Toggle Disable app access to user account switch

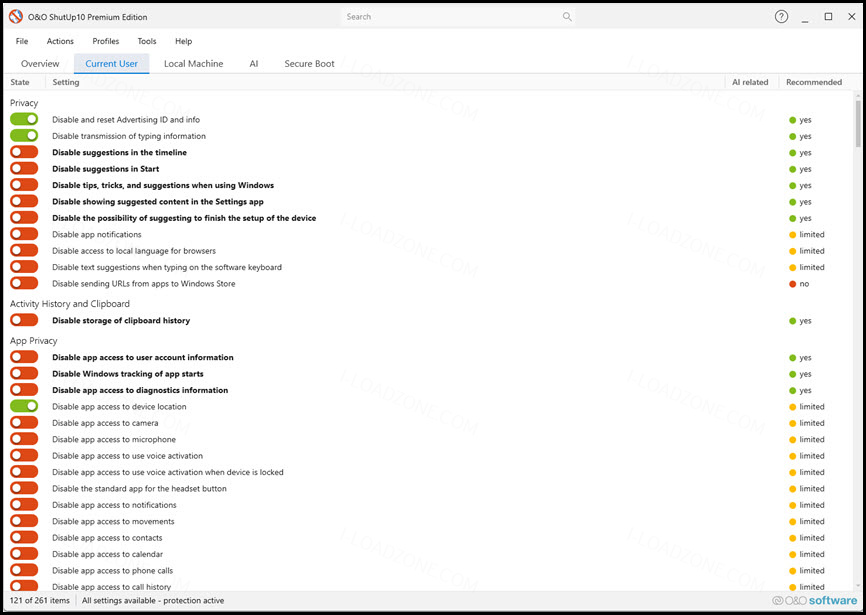24,357
